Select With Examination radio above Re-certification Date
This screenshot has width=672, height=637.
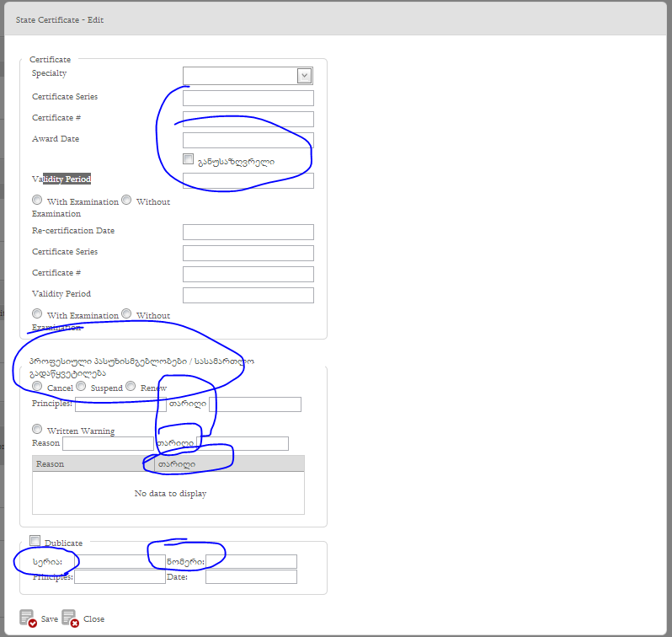(37, 200)
